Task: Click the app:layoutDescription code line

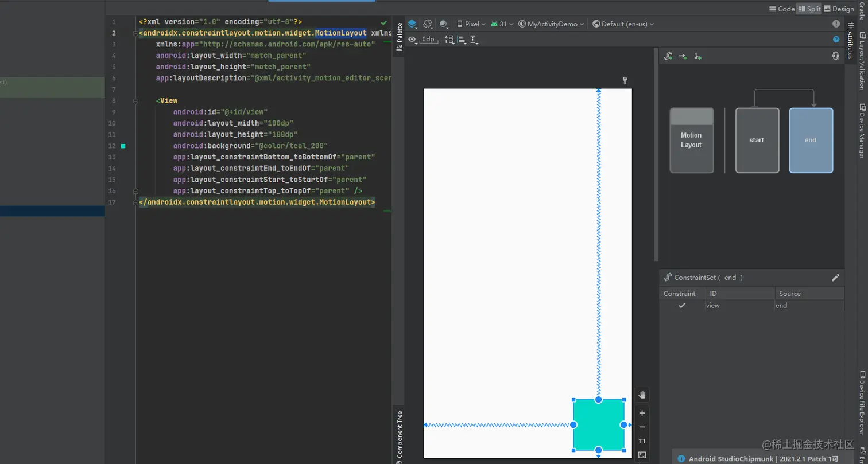Action: (273, 78)
